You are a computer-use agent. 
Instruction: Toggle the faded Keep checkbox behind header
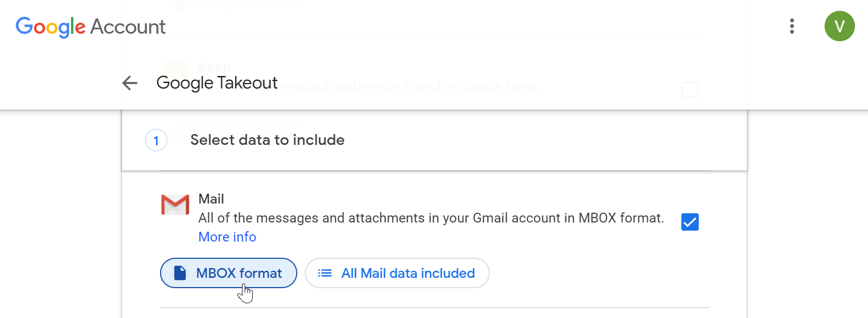click(x=690, y=90)
